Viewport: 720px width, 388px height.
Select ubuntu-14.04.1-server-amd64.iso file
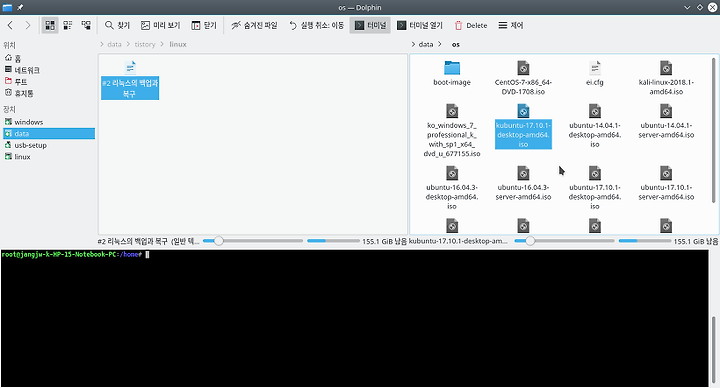tap(666, 121)
